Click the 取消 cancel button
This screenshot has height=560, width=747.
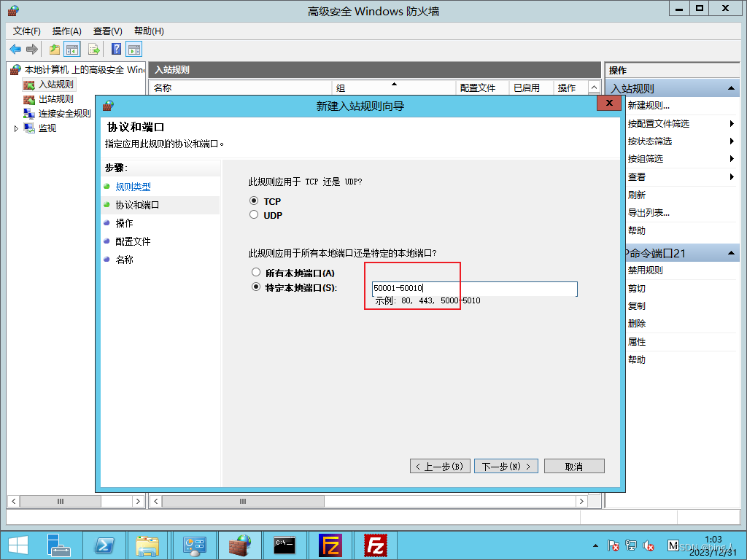click(x=574, y=466)
